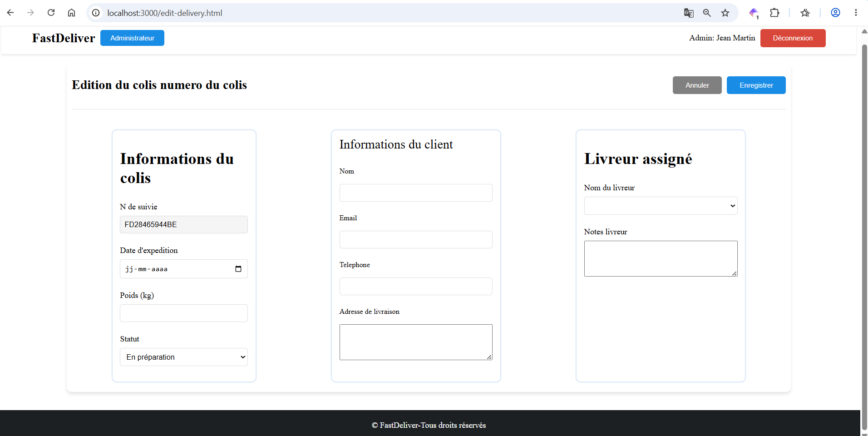The height and width of the screenshot is (436, 868).
Task: Open the Nom du livreur dropdown
Action: [661, 206]
